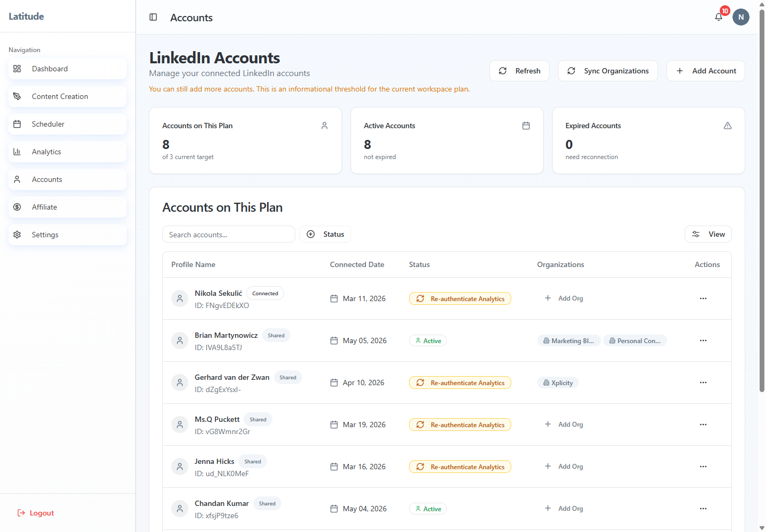766x532 pixels.
Task: Click Sync Organizations button
Action: (x=608, y=71)
